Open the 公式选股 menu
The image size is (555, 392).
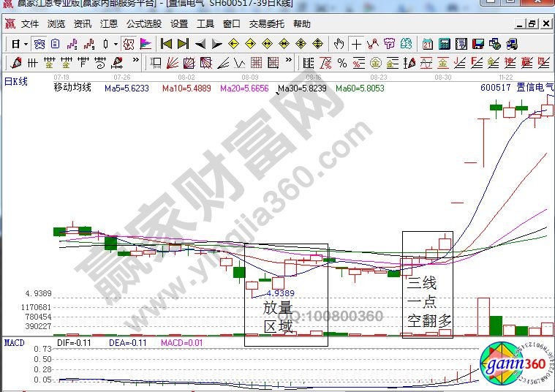(x=143, y=23)
